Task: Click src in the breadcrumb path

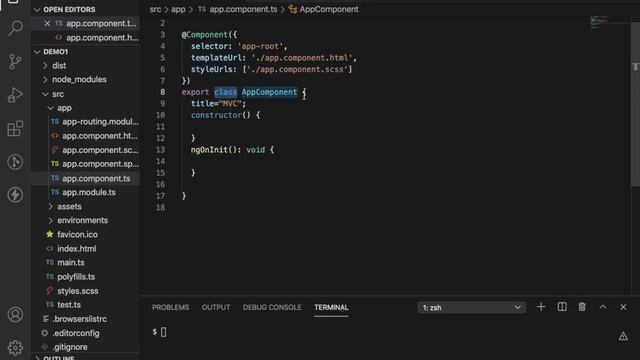Action: tap(155, 9)
